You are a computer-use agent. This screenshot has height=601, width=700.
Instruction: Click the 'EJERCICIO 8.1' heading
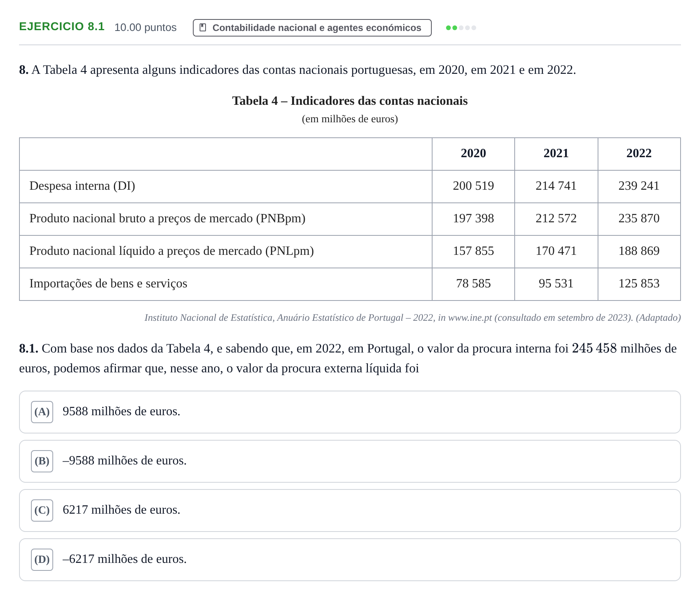click(x=62, y=27)
